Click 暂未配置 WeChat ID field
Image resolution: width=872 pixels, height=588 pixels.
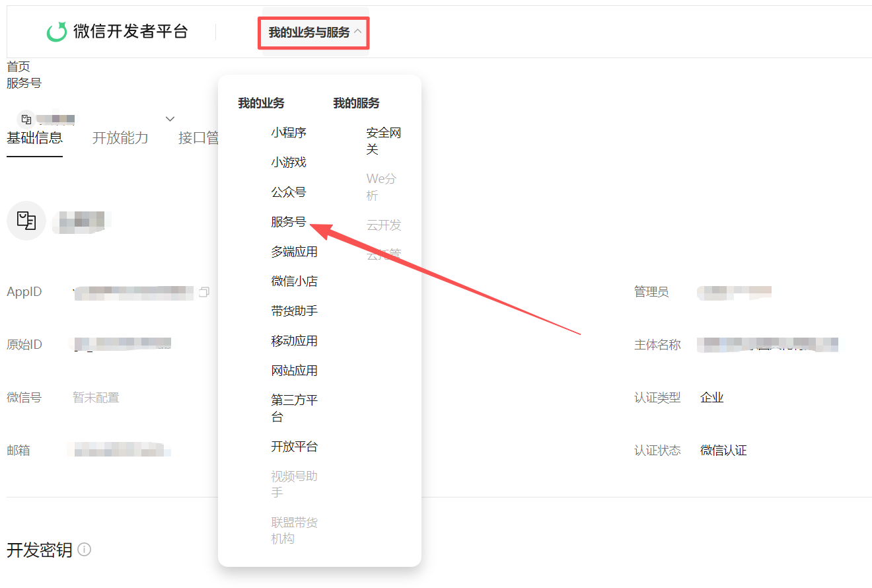pyautogui.click(x=96, y=398)
